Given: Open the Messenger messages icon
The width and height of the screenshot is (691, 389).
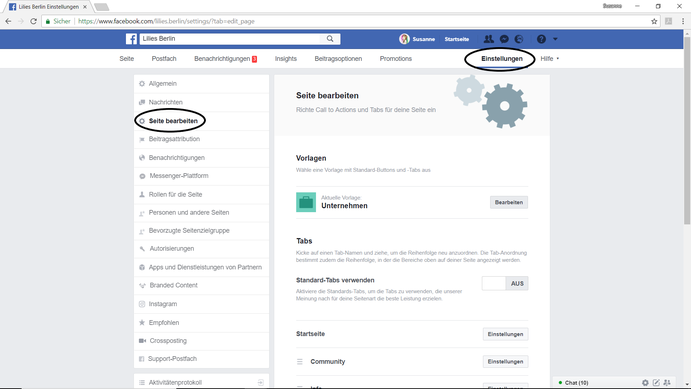Looking at the screenshot, I should [504, 39].
